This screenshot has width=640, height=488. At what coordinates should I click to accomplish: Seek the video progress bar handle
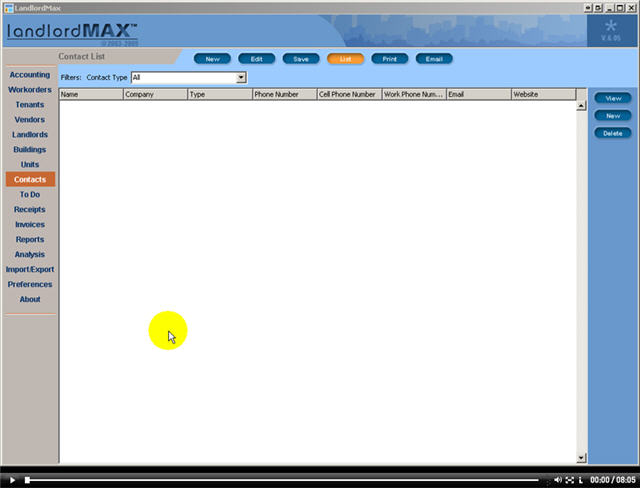click(x=27, y=480)
